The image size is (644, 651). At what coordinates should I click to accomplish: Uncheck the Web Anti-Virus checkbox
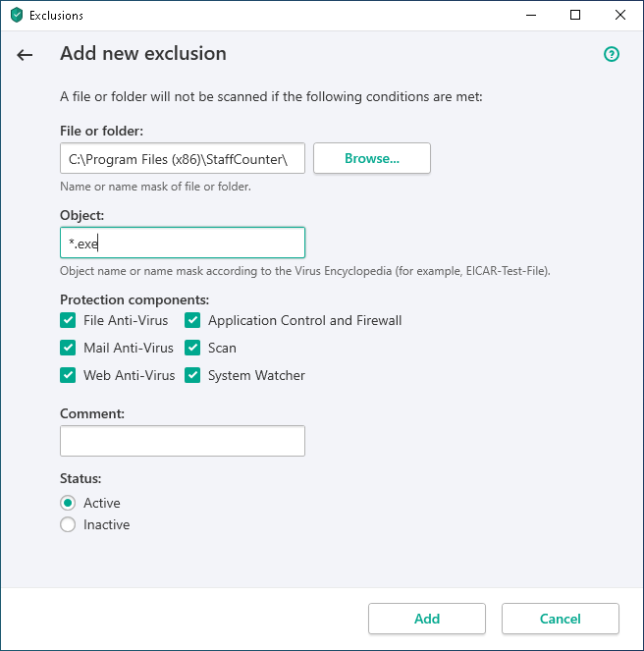click(x=68, y=375)
